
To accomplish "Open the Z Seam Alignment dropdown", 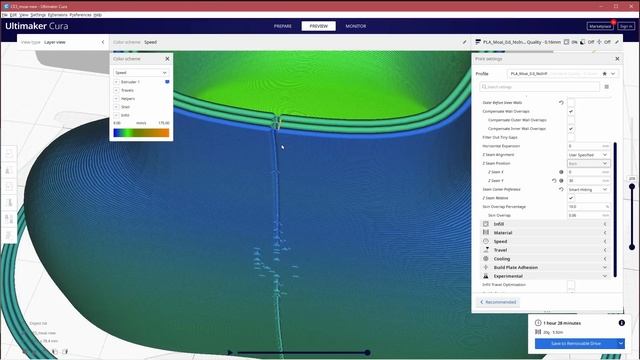I will tap(589, 155).
